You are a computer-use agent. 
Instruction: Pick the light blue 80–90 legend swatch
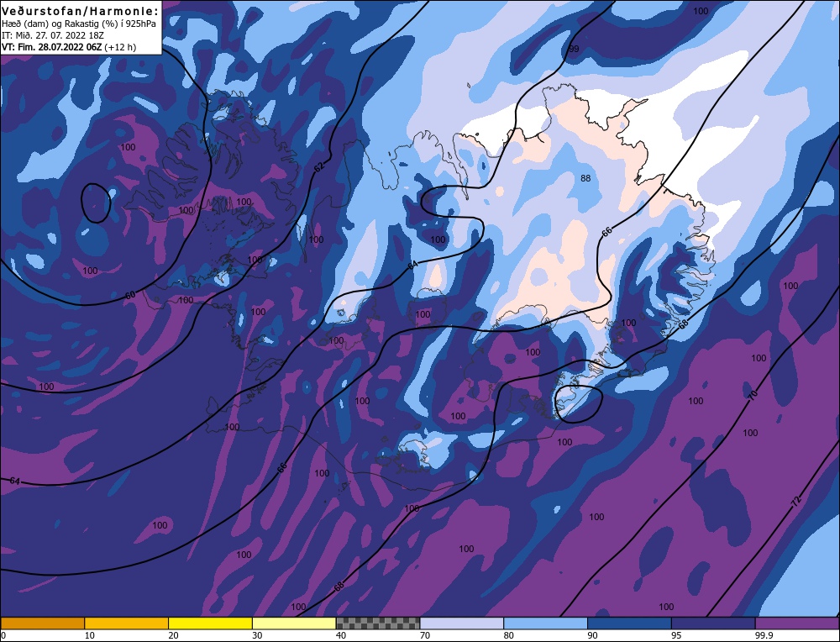pos(545,623)
